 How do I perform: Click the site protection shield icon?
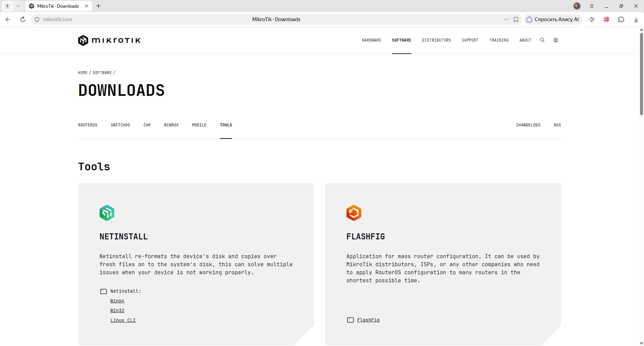click(37, 19)
